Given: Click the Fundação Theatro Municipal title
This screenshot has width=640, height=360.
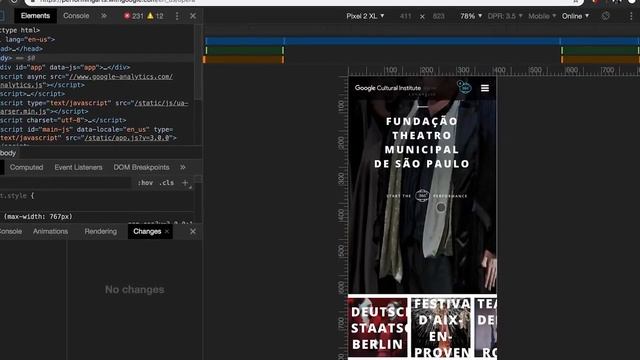Looking at the screenshot, I should pos(422,142).
